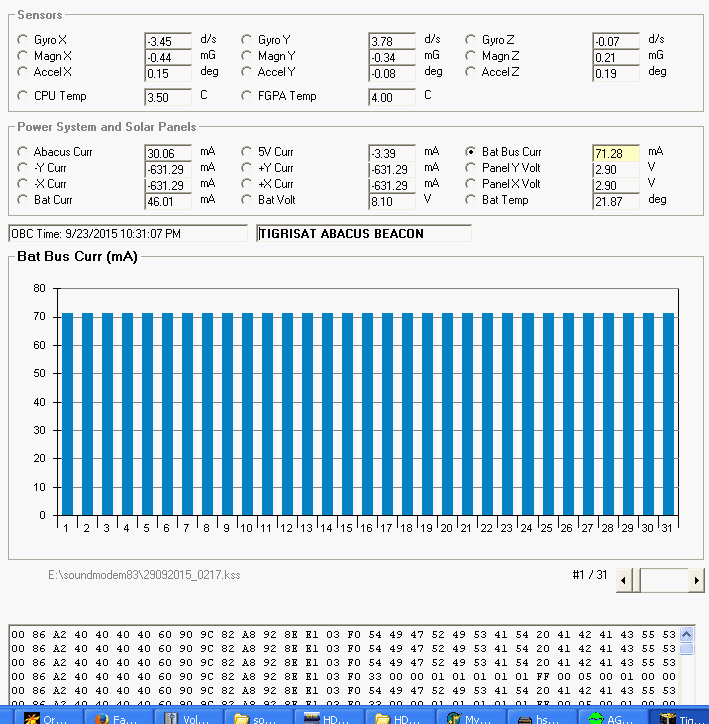Click the highlighted Bat Bus Curr value 71.28

pos(616,153)
